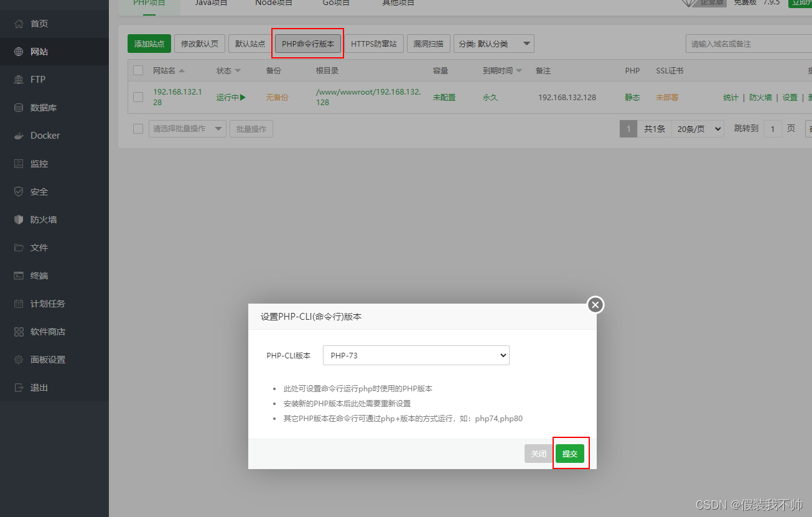Click the 数据库 database icon in sidebar
The image size is (812, 517).
click(19, 108)
